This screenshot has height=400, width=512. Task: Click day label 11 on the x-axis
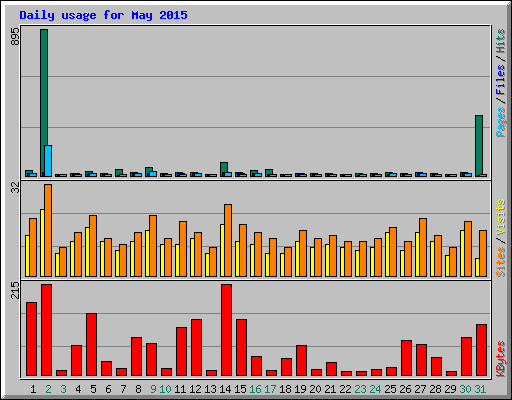[x=180, y=389]
